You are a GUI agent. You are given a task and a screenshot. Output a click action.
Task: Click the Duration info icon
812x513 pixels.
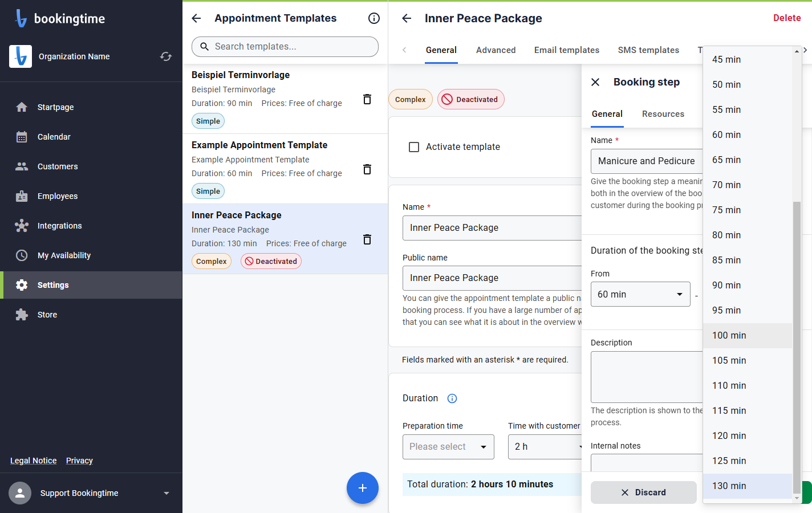(452, 398)
